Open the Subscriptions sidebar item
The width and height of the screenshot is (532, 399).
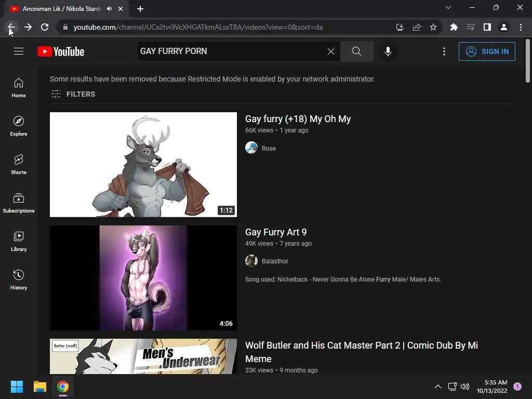[19, 203]
